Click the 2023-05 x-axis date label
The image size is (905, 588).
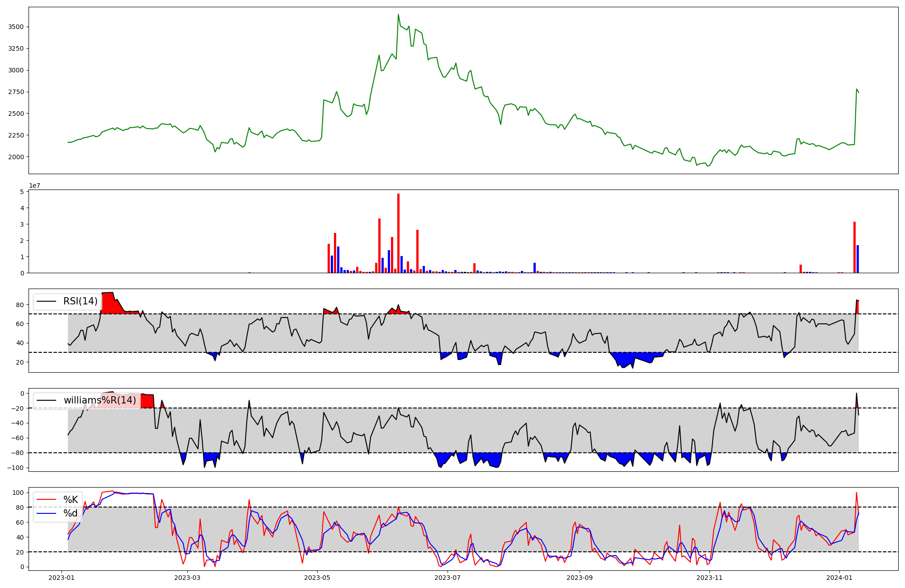317,578
